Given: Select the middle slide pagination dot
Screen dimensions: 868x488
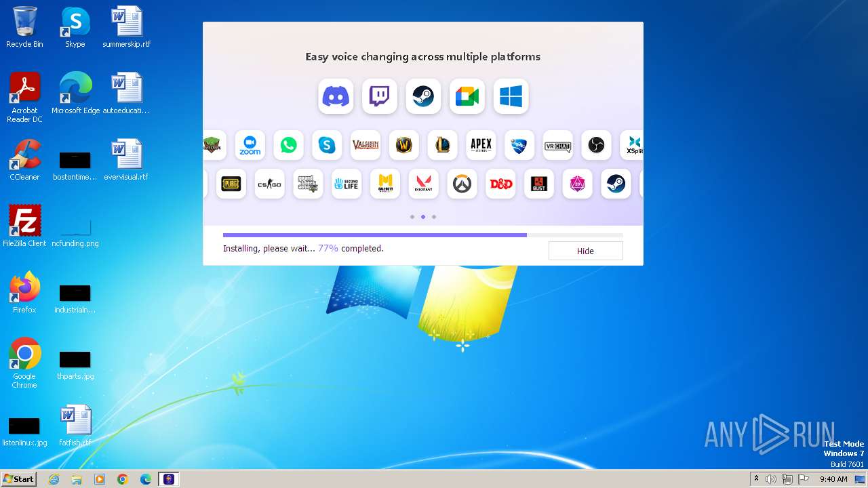Looking at the screenshot, I should [423, 217].
